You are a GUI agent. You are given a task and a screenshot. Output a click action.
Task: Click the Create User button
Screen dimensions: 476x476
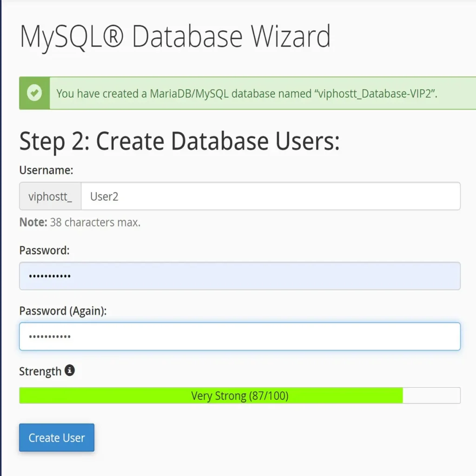point(56,437)
